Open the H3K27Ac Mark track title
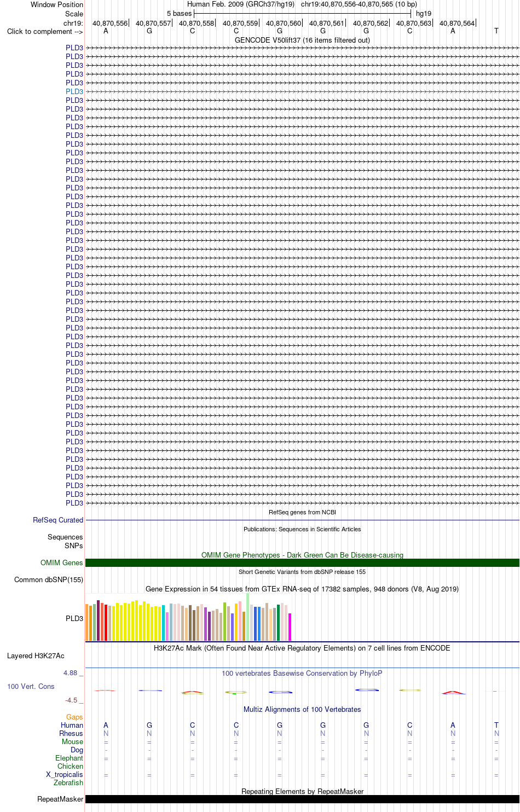Screen dimensions: 520x812 click(302, 648)
